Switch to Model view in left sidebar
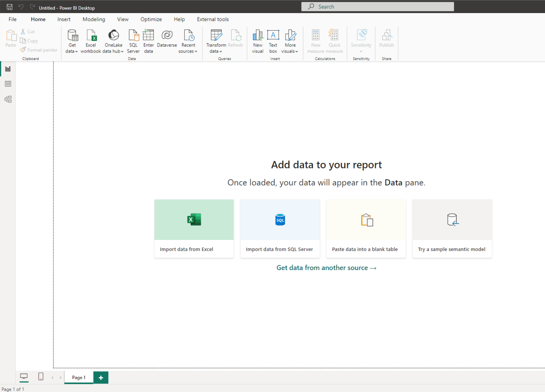Viewport: 545px width, 392px height. (x=8, y=99)
